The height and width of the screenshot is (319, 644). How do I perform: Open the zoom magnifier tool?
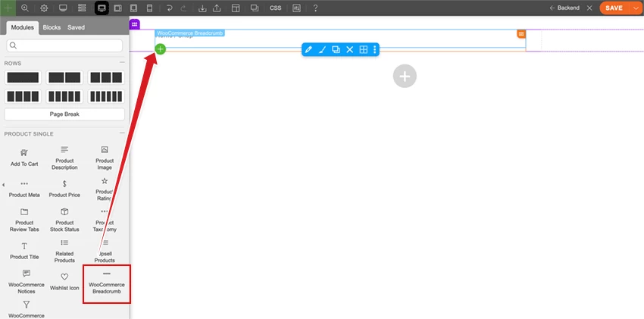point(25,8)
